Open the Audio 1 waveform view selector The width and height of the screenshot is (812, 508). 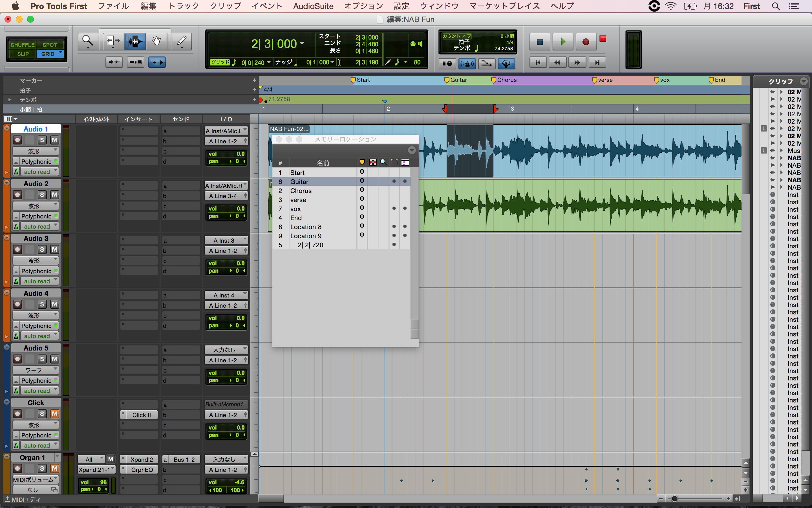click(x=36, y=151)
